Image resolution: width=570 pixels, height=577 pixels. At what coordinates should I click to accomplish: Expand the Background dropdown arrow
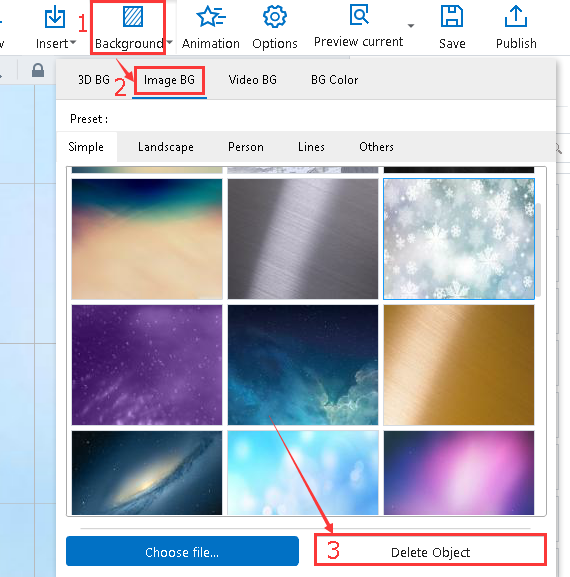169,42
